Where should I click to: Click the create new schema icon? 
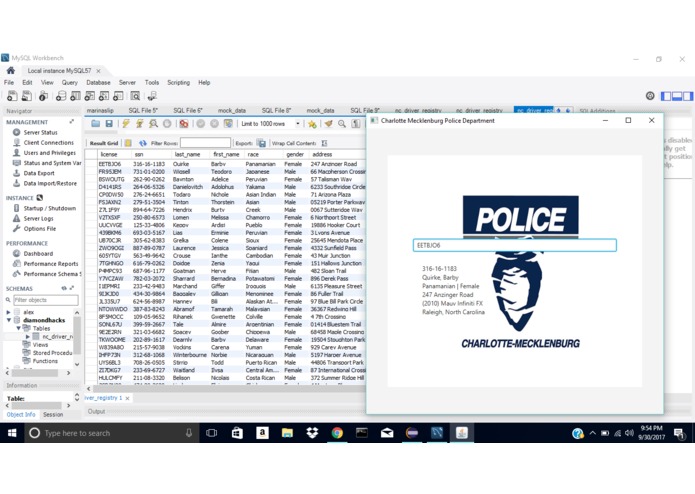tap(61, 96)
